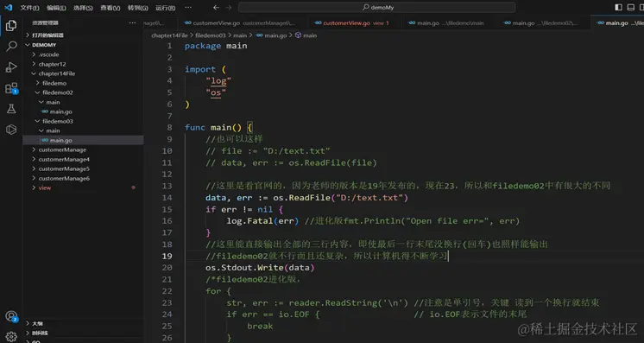Open the Extensions view with badge
644x343 pixels.
[11, 88]
